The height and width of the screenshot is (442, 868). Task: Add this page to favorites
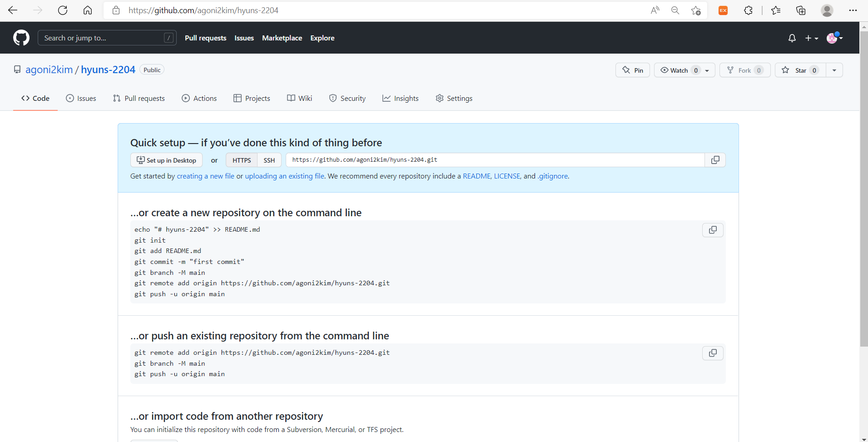[x=696, y=10]
